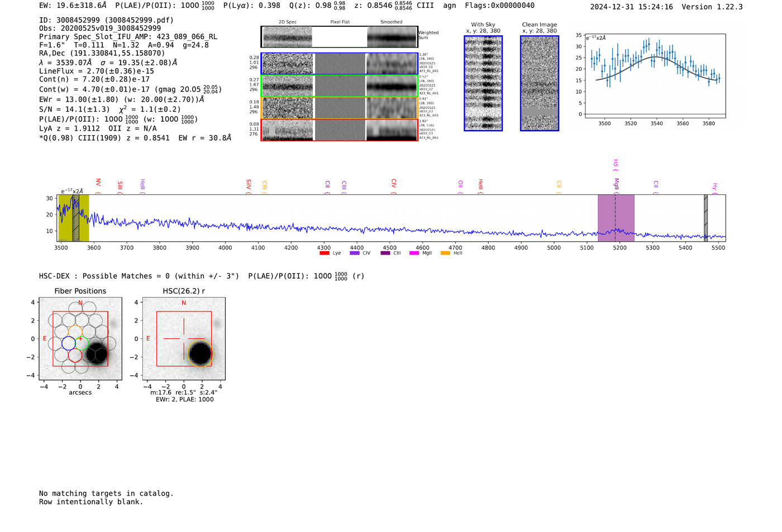The width and height of the screenshot is (782, 532).
Task: Select the purple HeII marker near 3750
Action: 142,186
